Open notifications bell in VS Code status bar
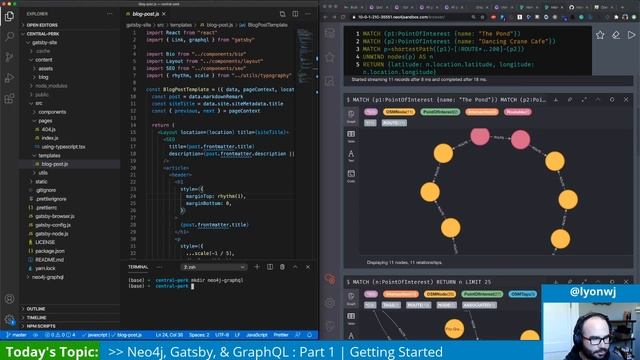 click(x=310, y=335)
